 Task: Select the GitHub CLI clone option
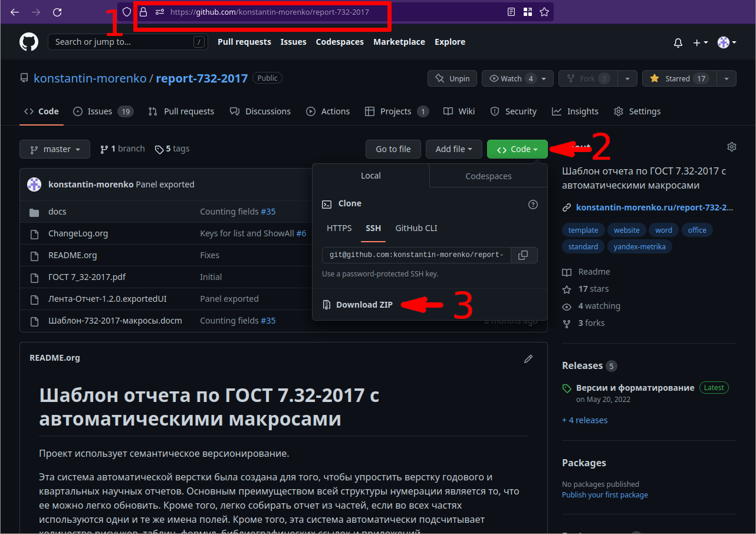(416, 228)
